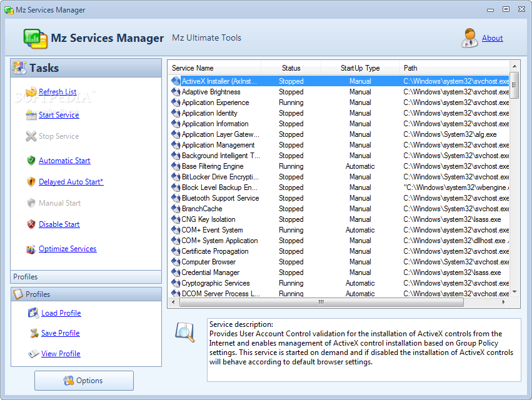Select the DCOM Server Process L... service
Screen dimensions: 532x400
tap(339, 294)
